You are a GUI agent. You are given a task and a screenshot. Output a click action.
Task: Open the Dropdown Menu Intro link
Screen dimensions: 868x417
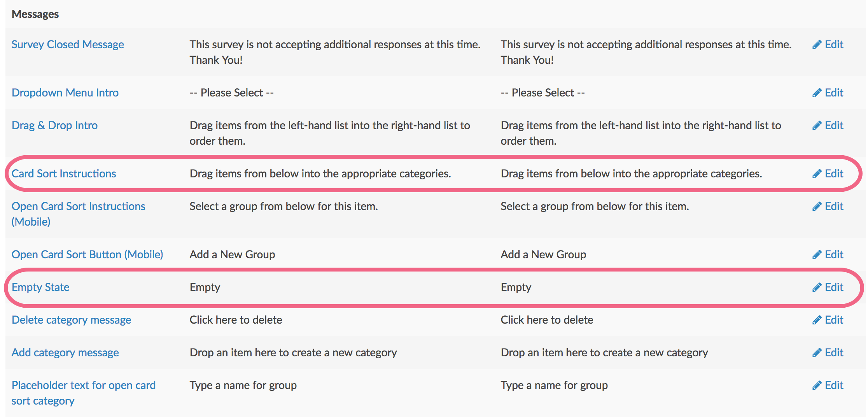click(x=65, y=93)
